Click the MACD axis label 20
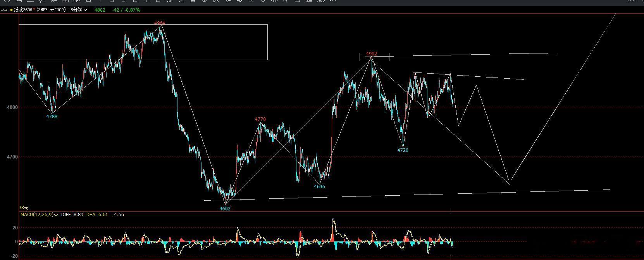This screenshot has height=260, width=644. coord(15,228)
